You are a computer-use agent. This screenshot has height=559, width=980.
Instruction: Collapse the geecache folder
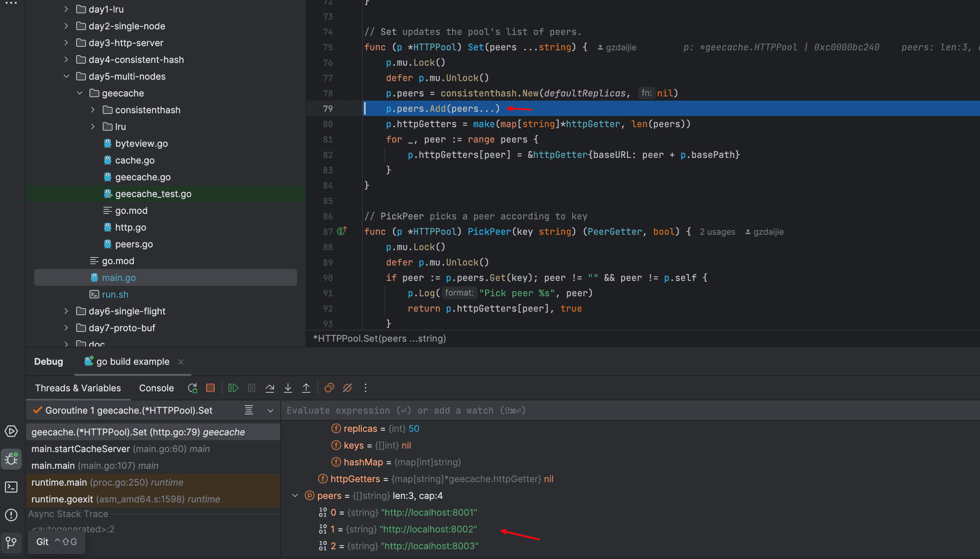click(79, 93)
